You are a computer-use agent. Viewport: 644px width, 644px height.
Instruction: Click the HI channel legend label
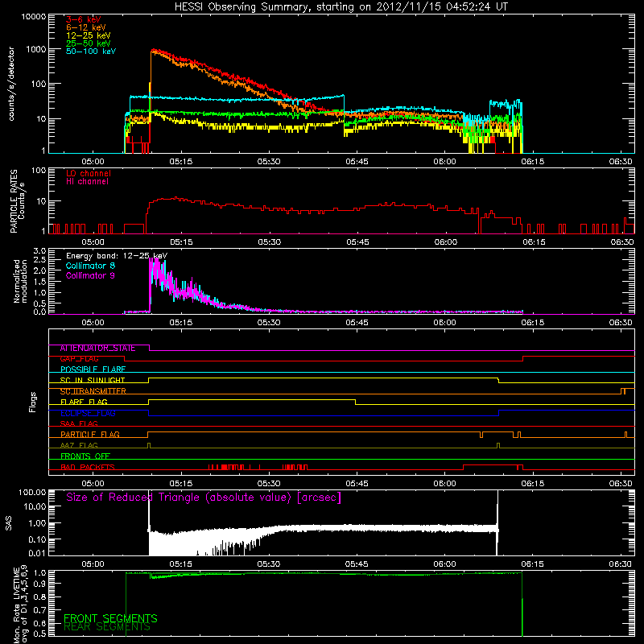click(x=87, y=182)
